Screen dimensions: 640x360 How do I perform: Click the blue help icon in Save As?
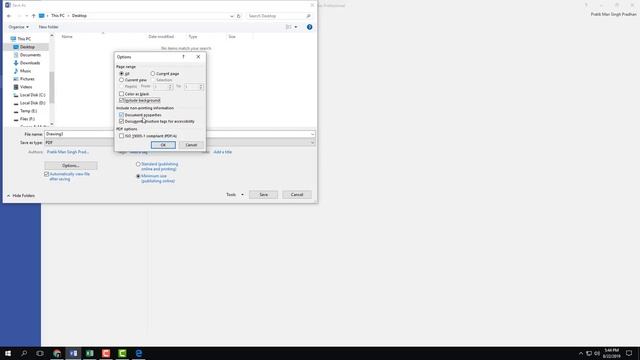click(x=309, y=27)
